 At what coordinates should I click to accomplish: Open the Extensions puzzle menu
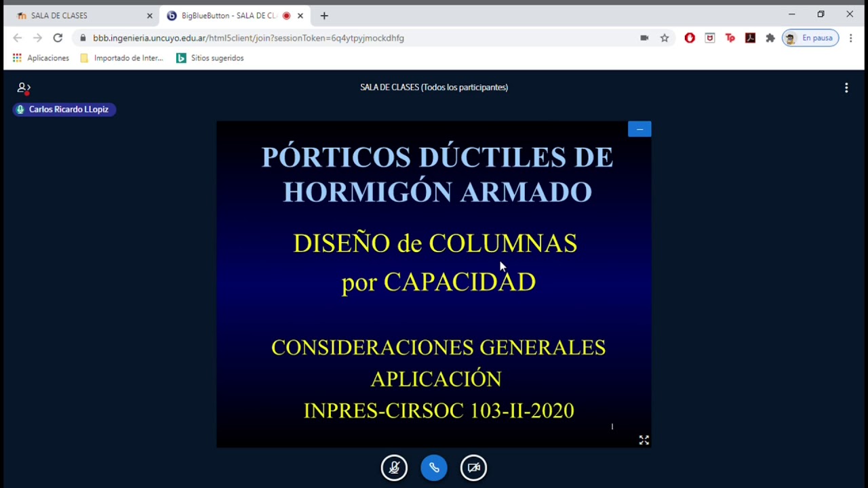770,38
